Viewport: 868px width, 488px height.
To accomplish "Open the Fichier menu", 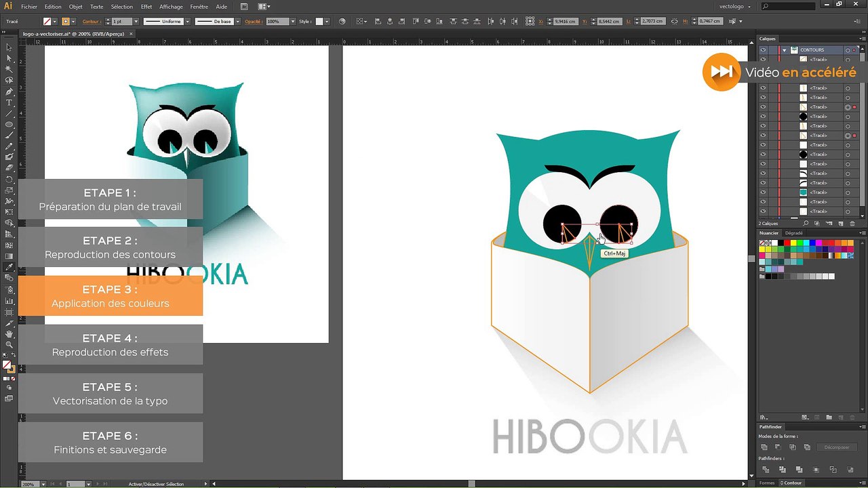I will [x=29, y=7].
